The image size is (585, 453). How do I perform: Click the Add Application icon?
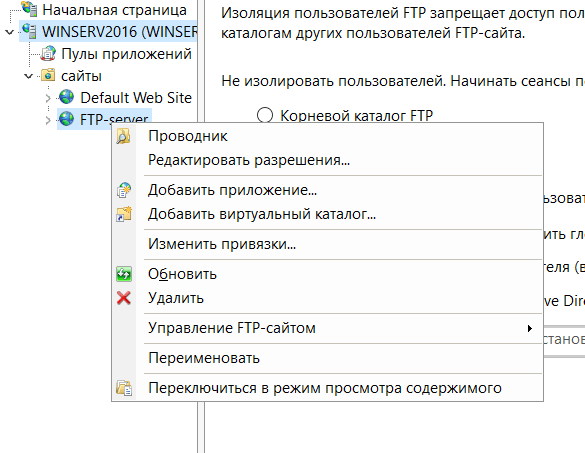click(123, 190)
